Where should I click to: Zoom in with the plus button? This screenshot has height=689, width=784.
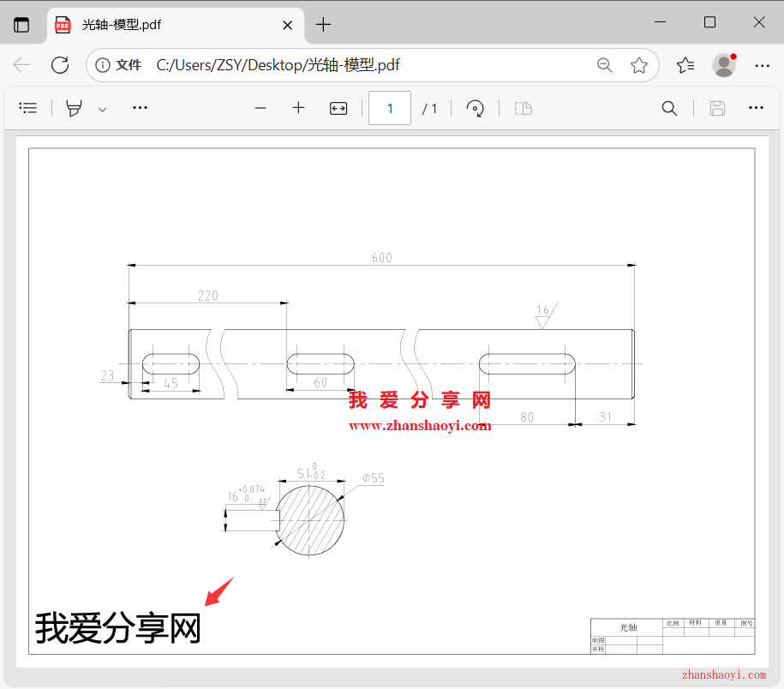tap(298, 108)
